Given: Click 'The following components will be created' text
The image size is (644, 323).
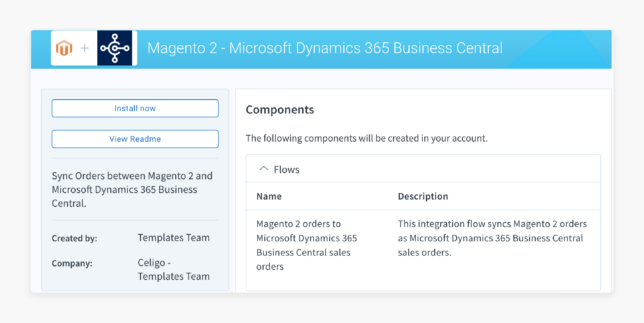Looking at the screenshot, I should [x=367, y=138].
